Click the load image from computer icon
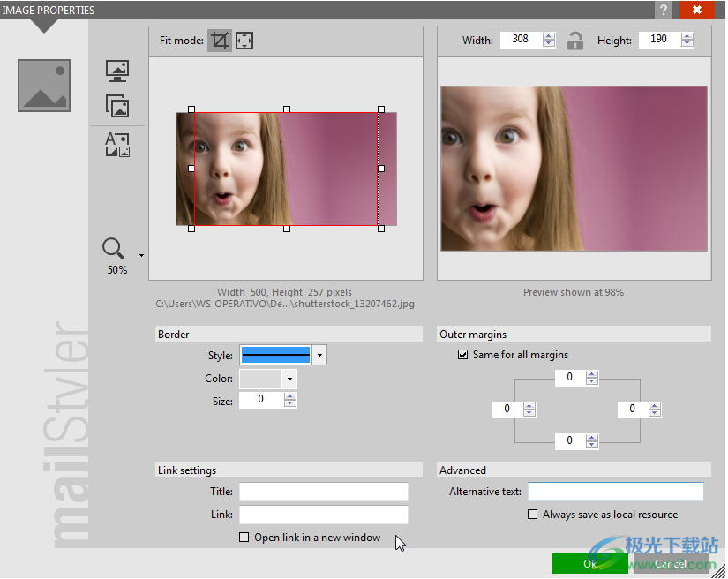 [x=117, y=71]
